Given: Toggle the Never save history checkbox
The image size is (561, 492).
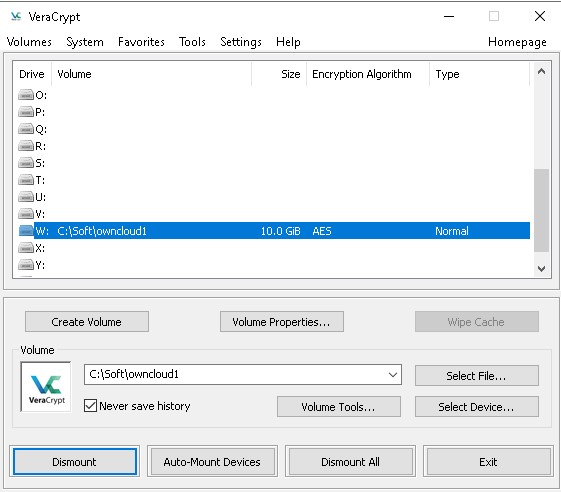Looking at the screenshot, I should pos(90,406).
